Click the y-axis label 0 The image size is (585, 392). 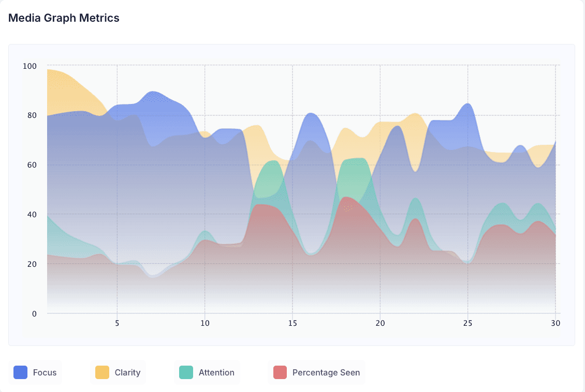[x=34, y=314]
